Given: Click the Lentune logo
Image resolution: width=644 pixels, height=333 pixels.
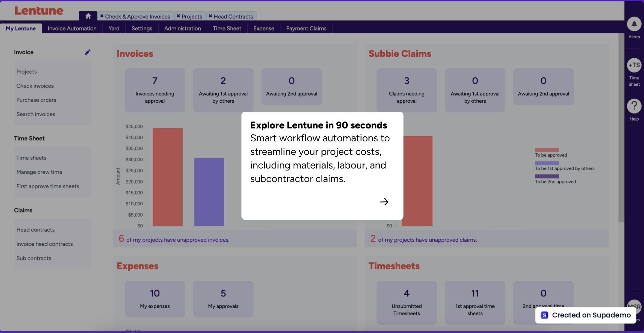Looking at the screenshot, I should (38, 10).
